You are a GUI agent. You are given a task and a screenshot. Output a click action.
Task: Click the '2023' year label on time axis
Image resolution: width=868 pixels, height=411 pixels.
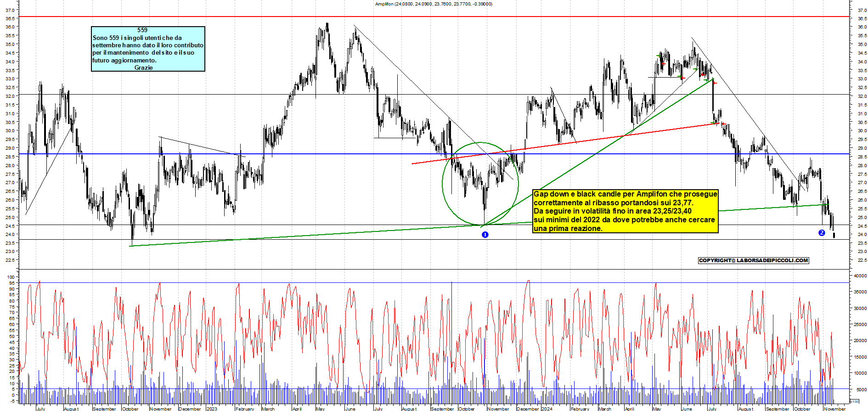click(212, 408)
